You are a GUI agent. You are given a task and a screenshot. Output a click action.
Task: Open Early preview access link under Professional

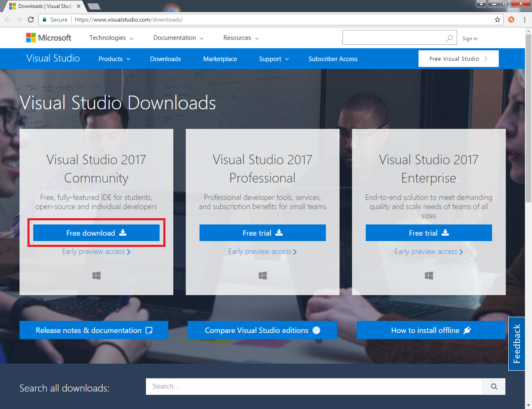[x=262, y=251]
